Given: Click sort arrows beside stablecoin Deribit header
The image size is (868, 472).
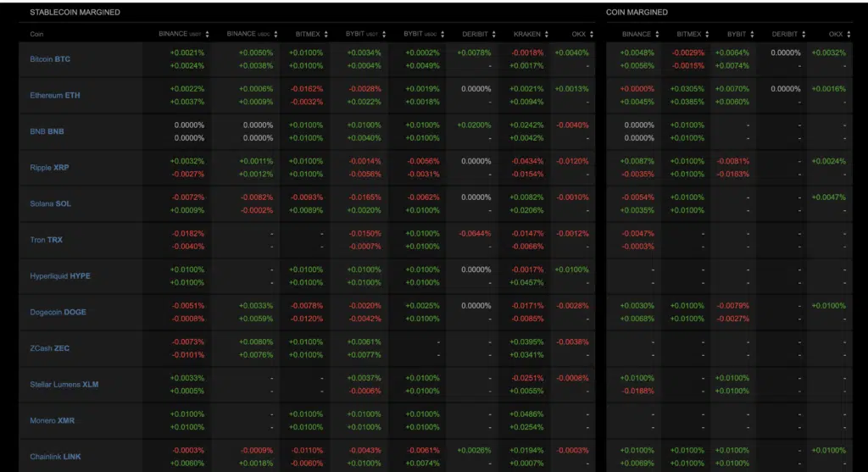Looking at the screenshot, I should [x=494, y=34].
